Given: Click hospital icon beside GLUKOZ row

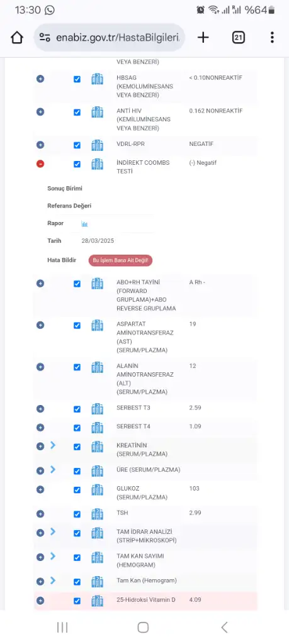Looking at the screenshot, I should pyautogui.click(x=98, y=489).
